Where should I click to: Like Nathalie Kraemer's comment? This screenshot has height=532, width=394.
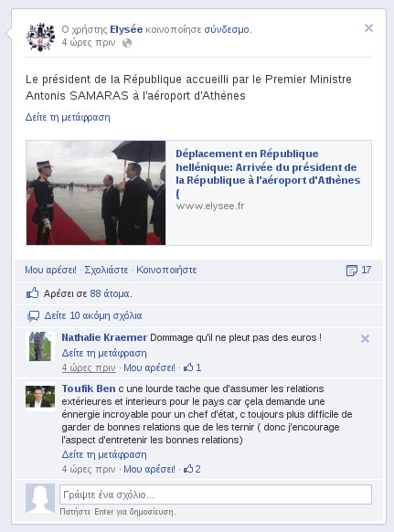tap(149, 367)
